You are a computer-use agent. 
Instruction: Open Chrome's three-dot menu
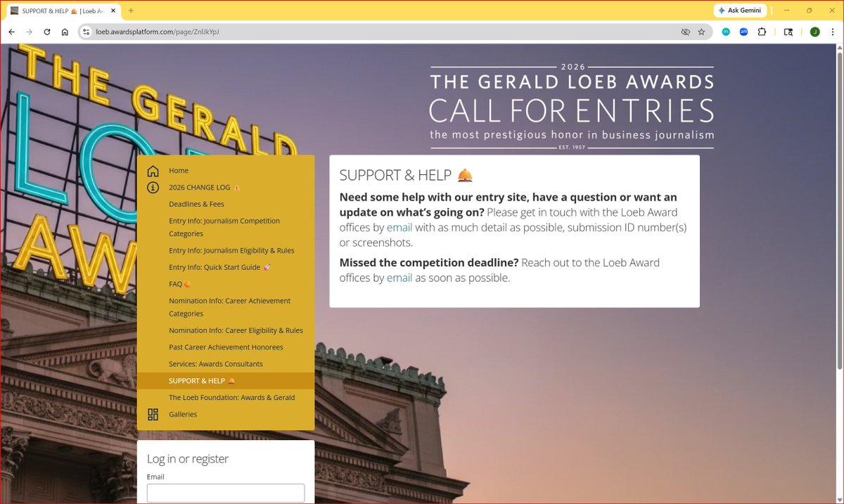(x=833, y=32)
